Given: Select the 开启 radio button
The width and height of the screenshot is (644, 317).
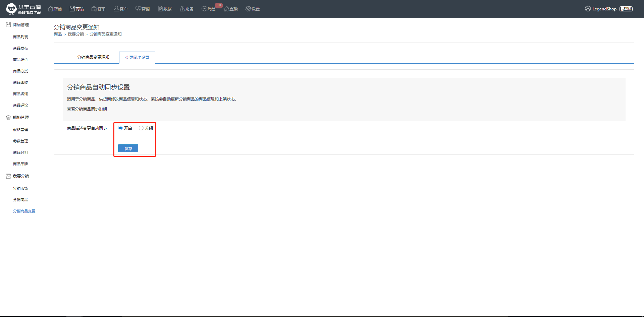Looking at the screenshot, I should (x=120, y=128).
